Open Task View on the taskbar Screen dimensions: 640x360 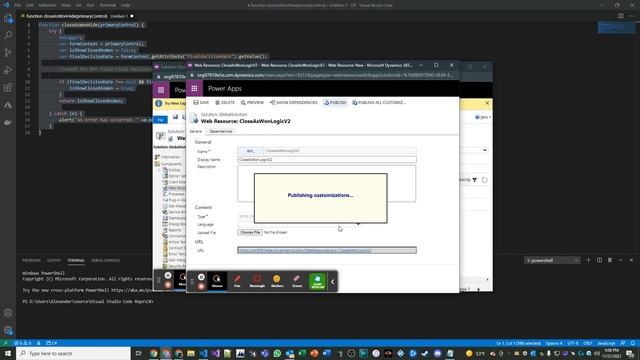pos(138,353)
